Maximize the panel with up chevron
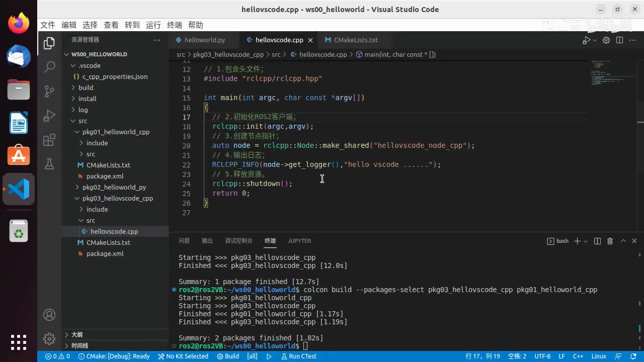644x362 pixels. [x=623, y=241]
